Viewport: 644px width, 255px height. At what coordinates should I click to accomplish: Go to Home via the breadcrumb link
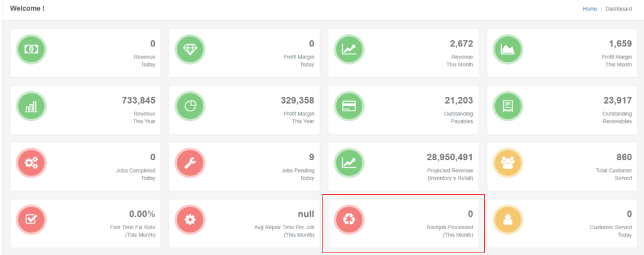coord(589,9)
